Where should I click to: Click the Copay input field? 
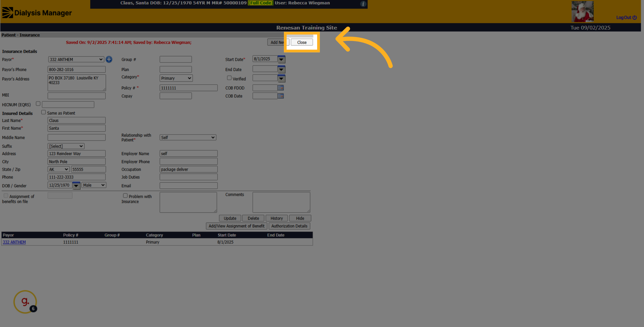pos(175,96)
